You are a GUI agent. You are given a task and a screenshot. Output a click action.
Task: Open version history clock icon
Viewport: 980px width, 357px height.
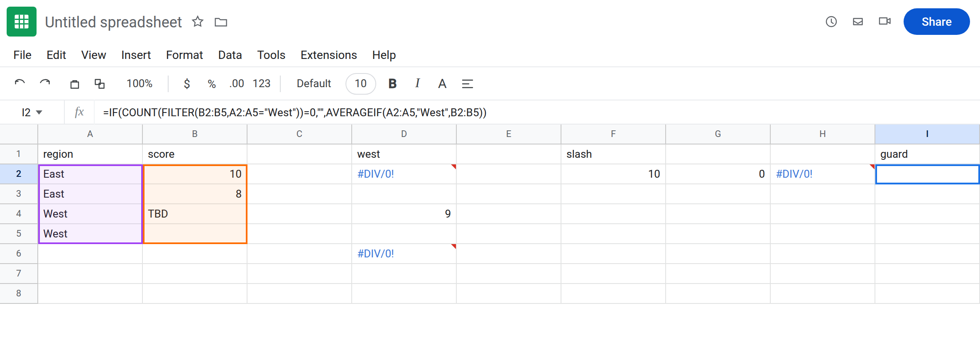point(831,22)
